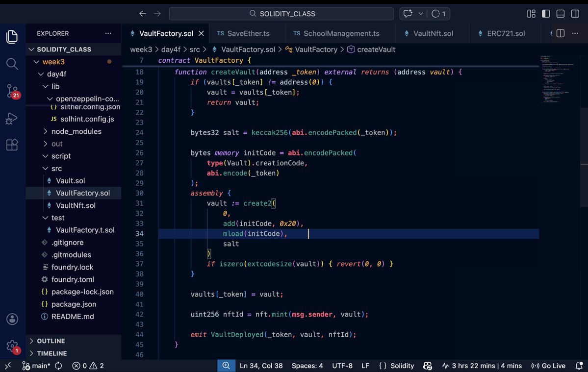Click the src breadcrumb segment
This screenshot has height=372, width=588.
(x=195, y=50)
